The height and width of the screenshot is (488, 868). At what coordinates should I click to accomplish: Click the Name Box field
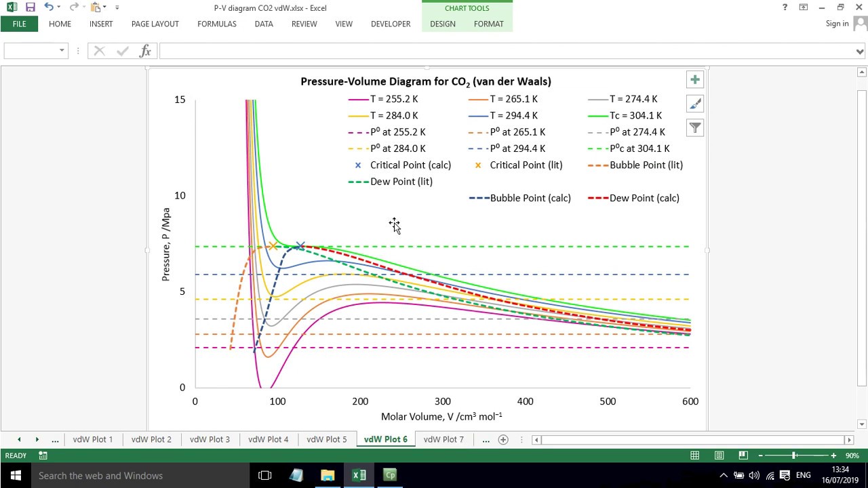pos(31,51)
